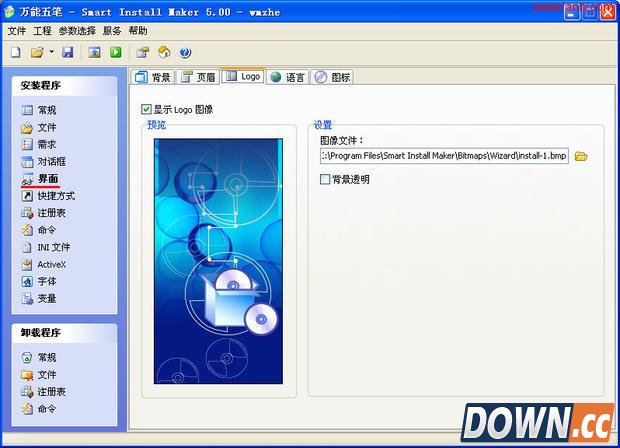Open the 参数选择 menu
The width and height of the screenshot is (620, 448).
coord(78,31)
